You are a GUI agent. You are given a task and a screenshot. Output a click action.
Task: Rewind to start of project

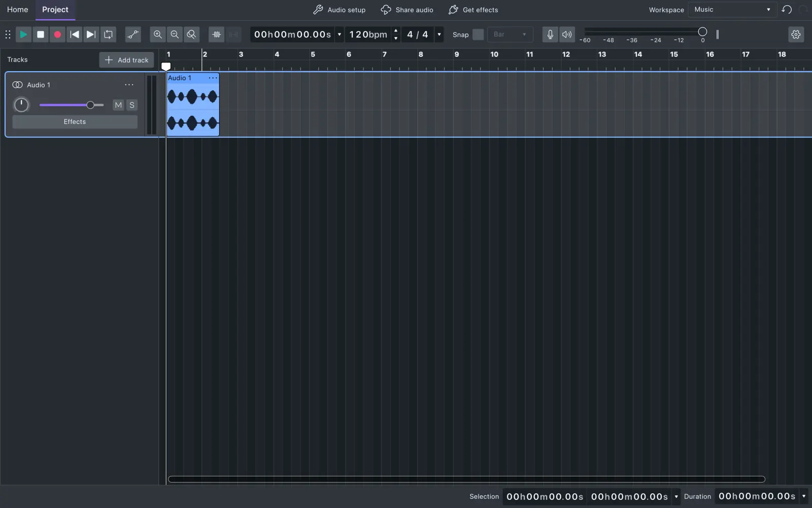[x=75, y=35]
